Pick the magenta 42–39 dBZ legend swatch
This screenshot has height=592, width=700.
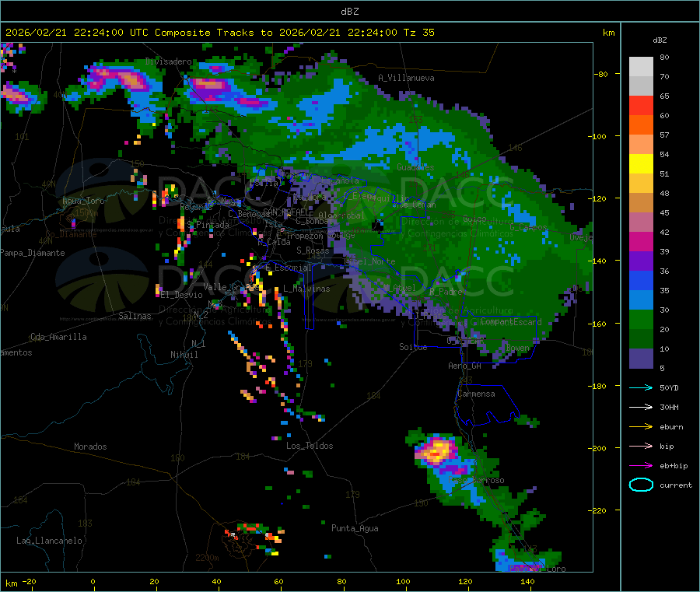pyautogui.click(x=641, y=241)
